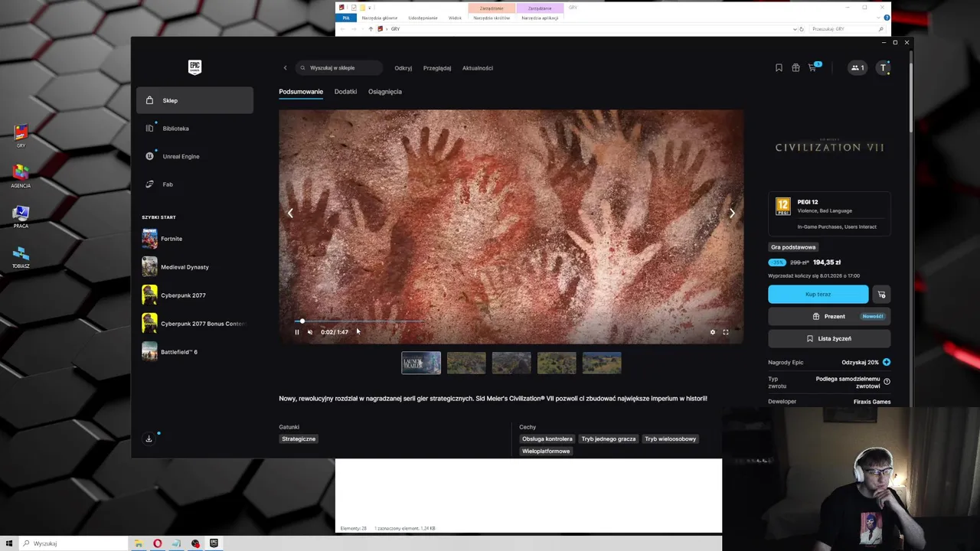Screen dimensions: 980x551
Task: Open the AGENCJA desktop shortcut
Action: (21, 176)
